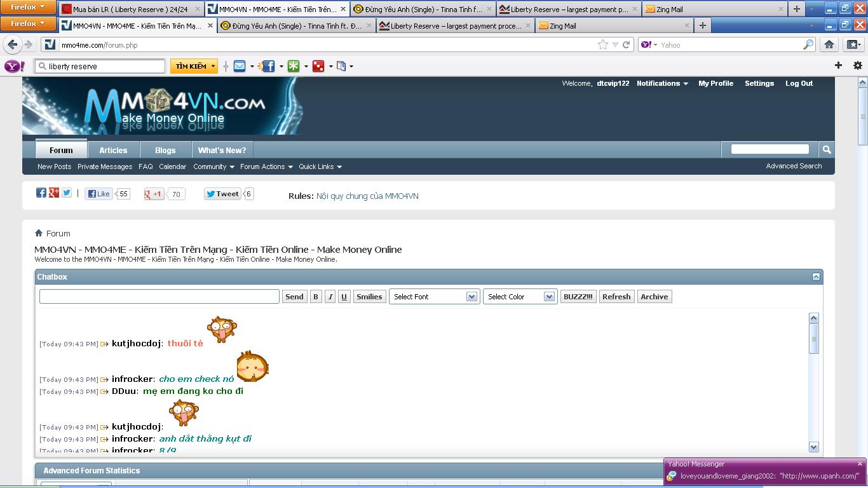
Task: Click the Yahoo logo on the toolbar
Action: pyautogui.click(x=15, y=66)
